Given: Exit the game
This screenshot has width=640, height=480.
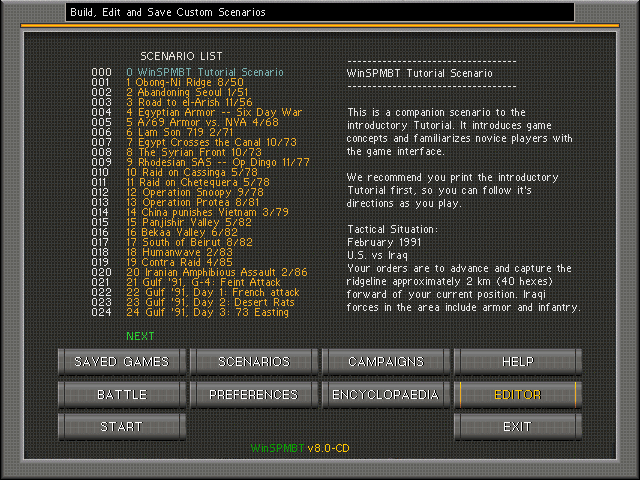Looking at the screenshot, I should point(518,427).
